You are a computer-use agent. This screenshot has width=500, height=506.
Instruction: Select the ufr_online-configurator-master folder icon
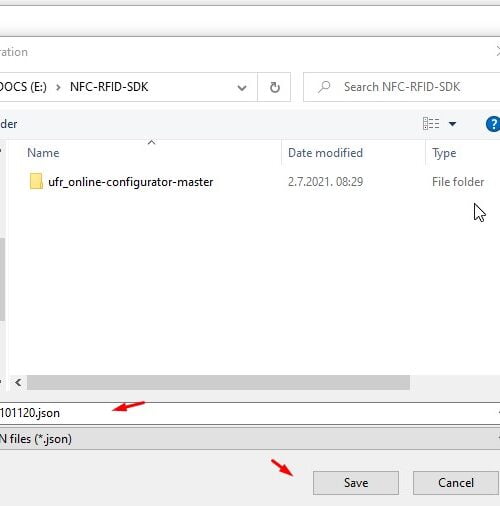36,182
